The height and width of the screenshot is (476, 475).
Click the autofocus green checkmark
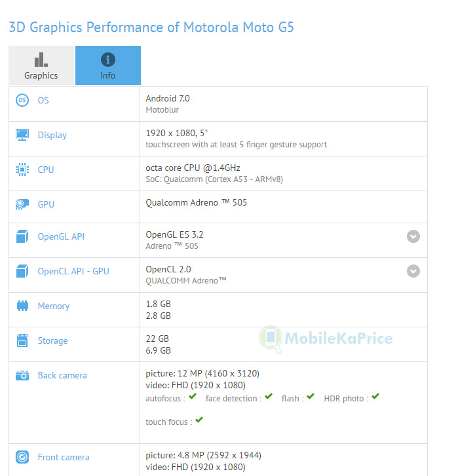193,396
